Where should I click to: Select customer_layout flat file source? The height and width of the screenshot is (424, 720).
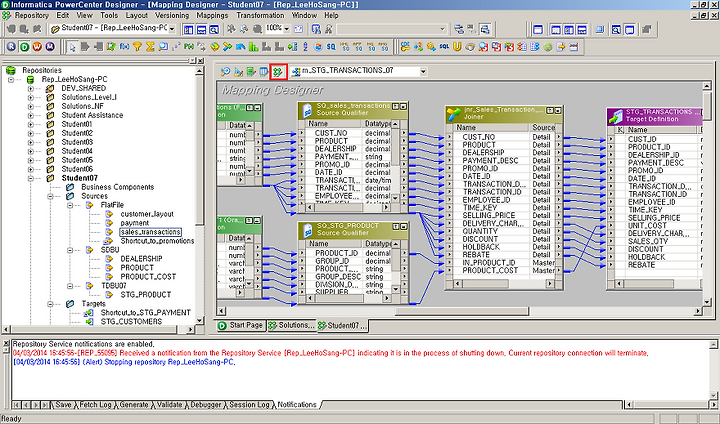pos(147,215)
